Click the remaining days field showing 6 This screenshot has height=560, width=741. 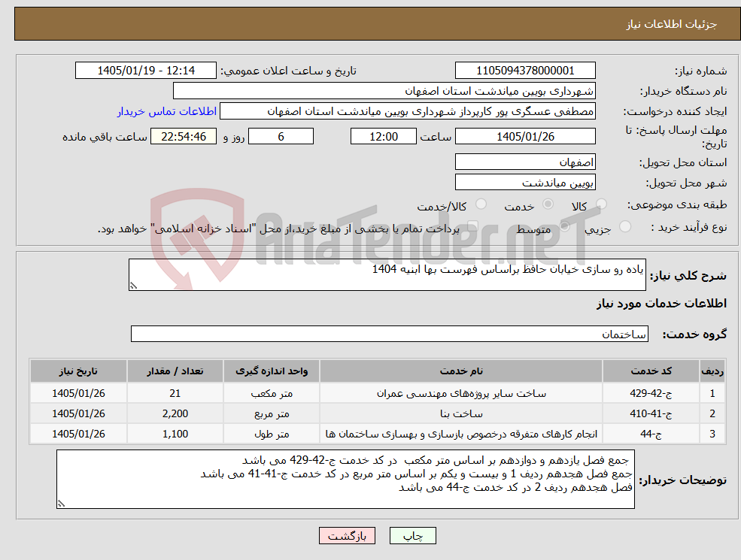[x=281, y=137]
